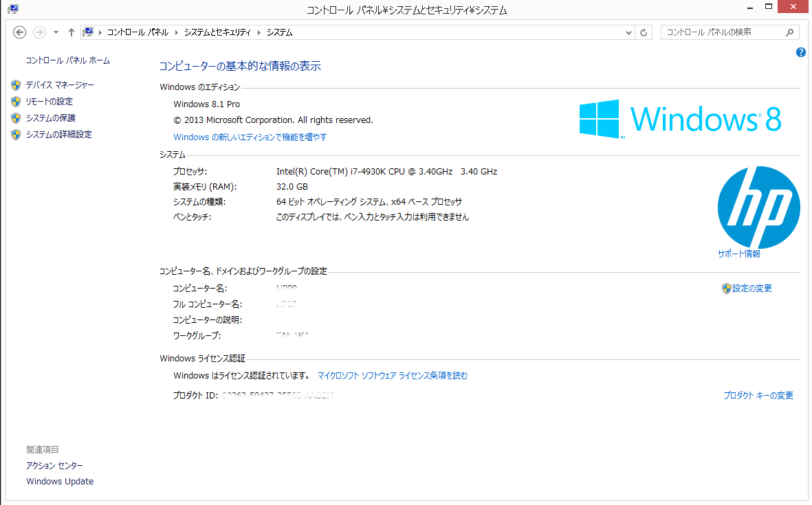The height and width of the screenshot is (505, 812).
Task: Click the window system menu icon in title bar
Action: click(13, 10)
